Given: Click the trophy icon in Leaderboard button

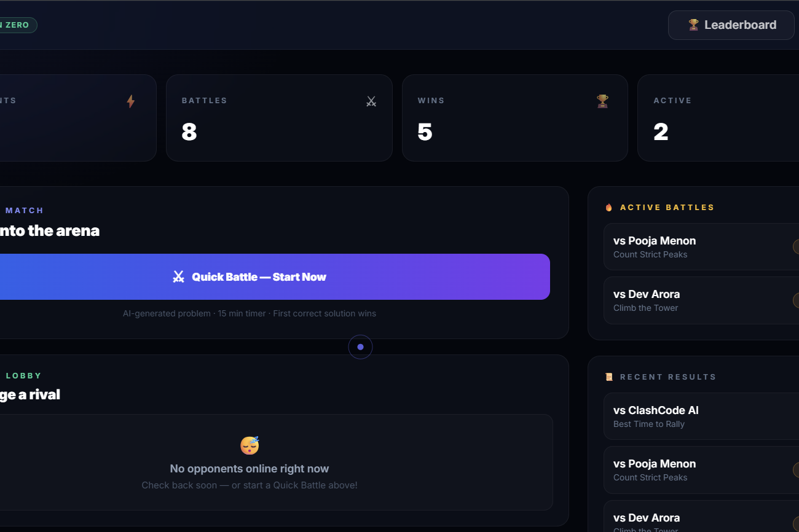Looking at the screenshot, I should (693, 25).
